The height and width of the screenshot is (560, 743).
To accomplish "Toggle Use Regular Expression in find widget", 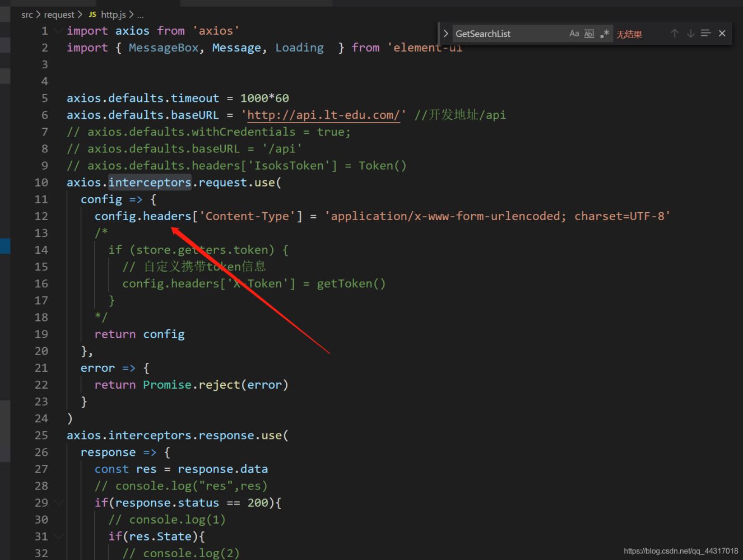I will tap(604, 34).
